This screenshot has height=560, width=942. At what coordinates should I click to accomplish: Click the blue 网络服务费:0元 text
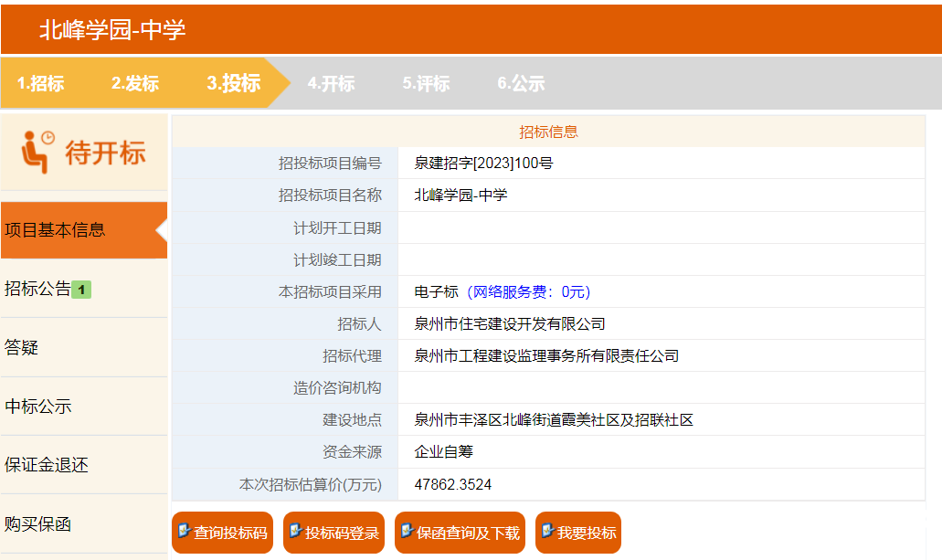point(529,292)
